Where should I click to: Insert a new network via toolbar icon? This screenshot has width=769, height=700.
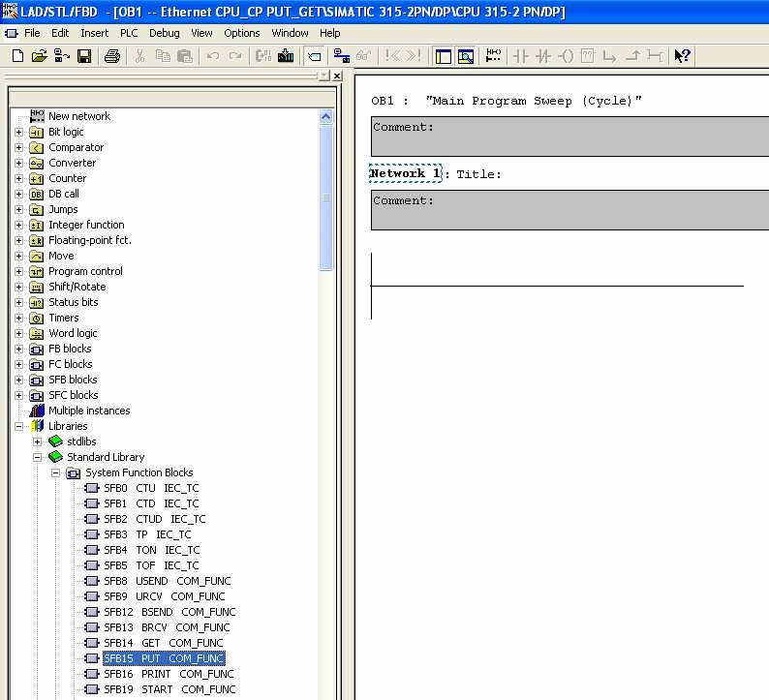click(493, 56)
